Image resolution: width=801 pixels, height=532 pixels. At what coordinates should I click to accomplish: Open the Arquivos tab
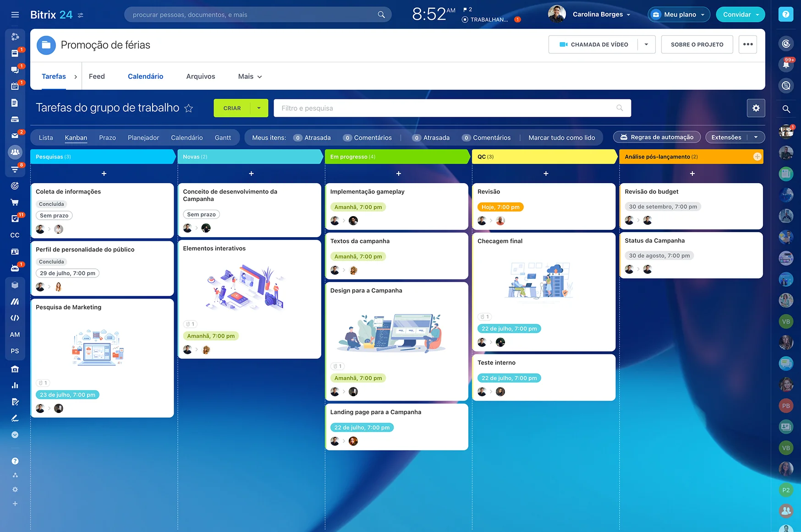pyautogui.click(x=200, y=76)
